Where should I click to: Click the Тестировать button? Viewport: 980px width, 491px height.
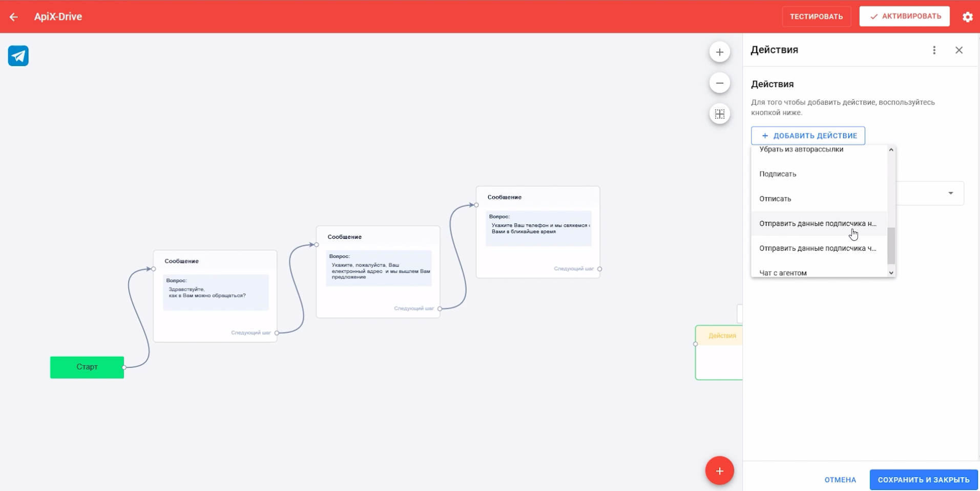click(x=816, y=17)
